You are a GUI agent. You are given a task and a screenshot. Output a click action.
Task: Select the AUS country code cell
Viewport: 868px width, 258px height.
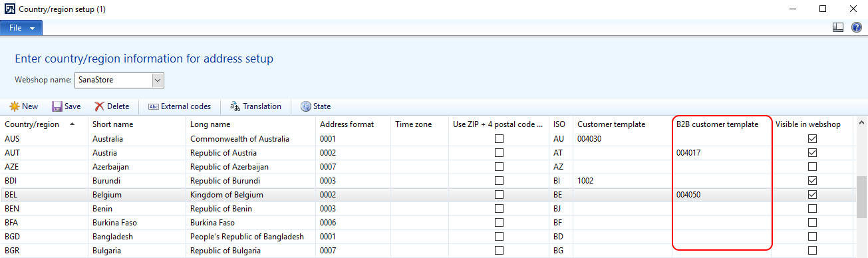44,139
